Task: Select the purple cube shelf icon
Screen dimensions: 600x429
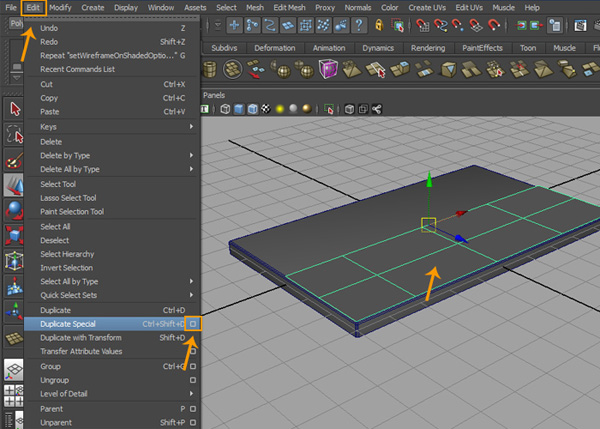Action: pyautogui.click(x=328, y=69)
